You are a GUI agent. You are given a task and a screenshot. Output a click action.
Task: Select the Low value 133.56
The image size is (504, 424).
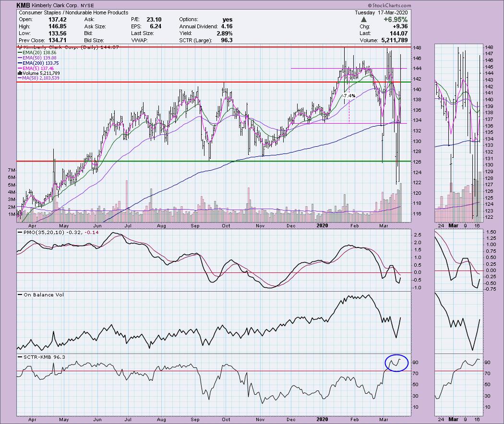(57, 34)
